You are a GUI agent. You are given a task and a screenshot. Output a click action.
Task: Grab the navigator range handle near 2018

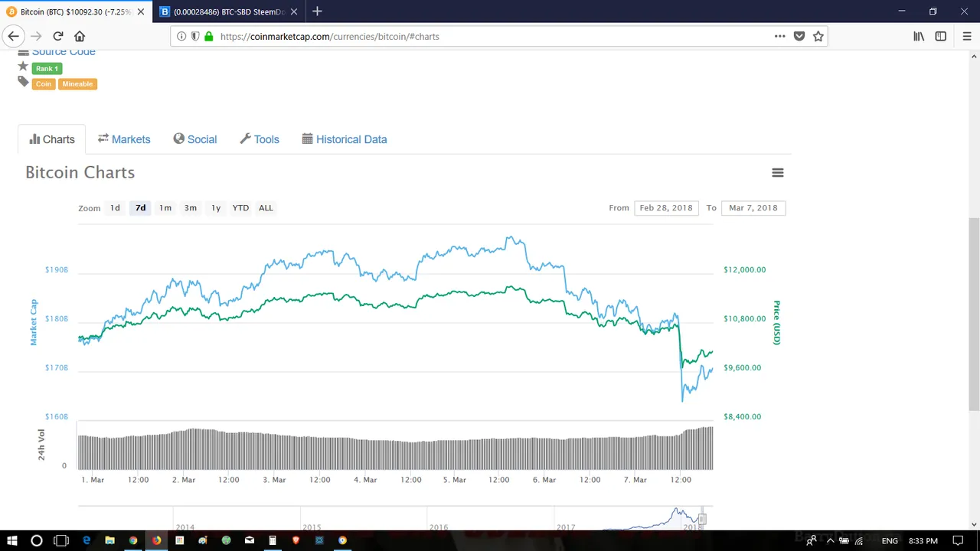pyautogui.click(x=702, y=520)
